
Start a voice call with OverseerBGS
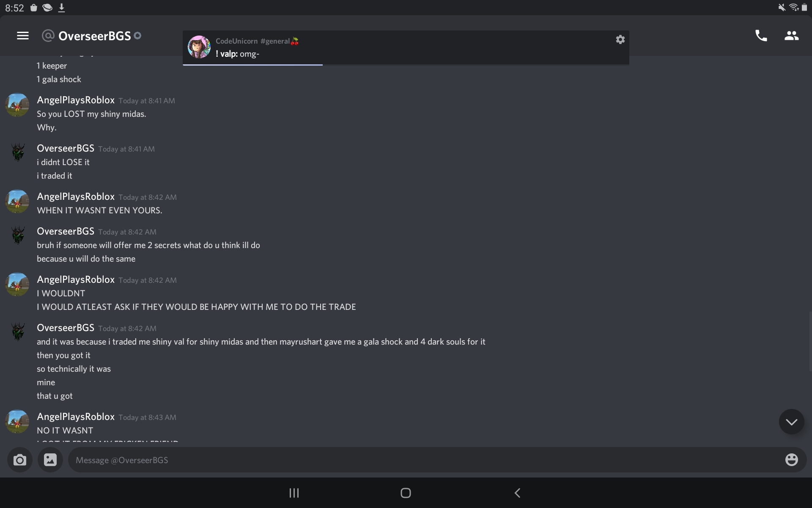761,36
